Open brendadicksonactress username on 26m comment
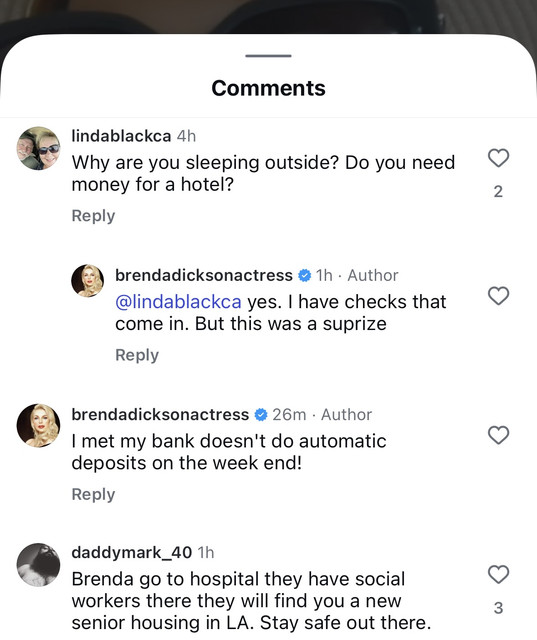 (x=160, y=414)
